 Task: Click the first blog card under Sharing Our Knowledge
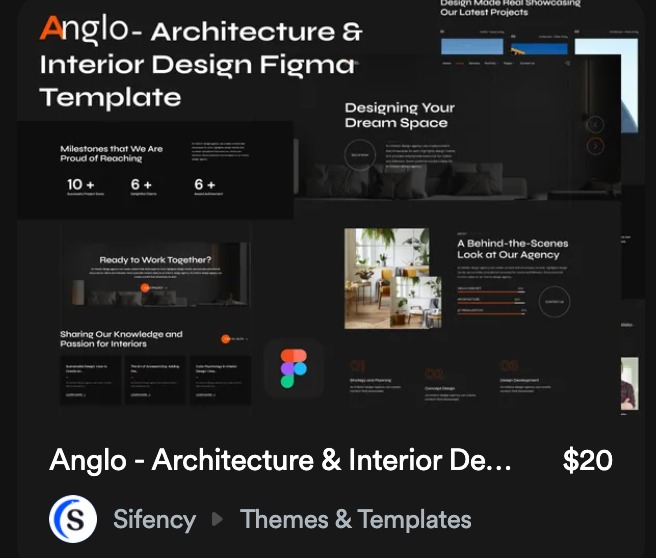pos(90,380)
